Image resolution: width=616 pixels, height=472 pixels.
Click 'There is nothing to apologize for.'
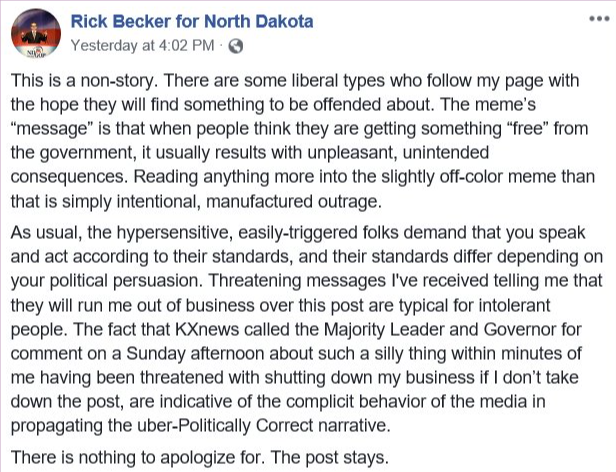click(x=136, y=457)
